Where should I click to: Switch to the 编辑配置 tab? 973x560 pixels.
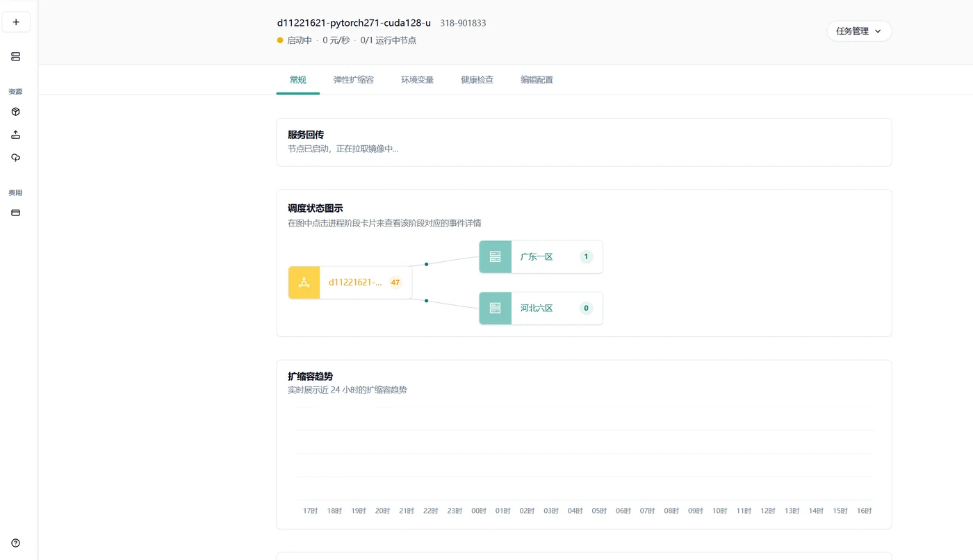(537, 80)
